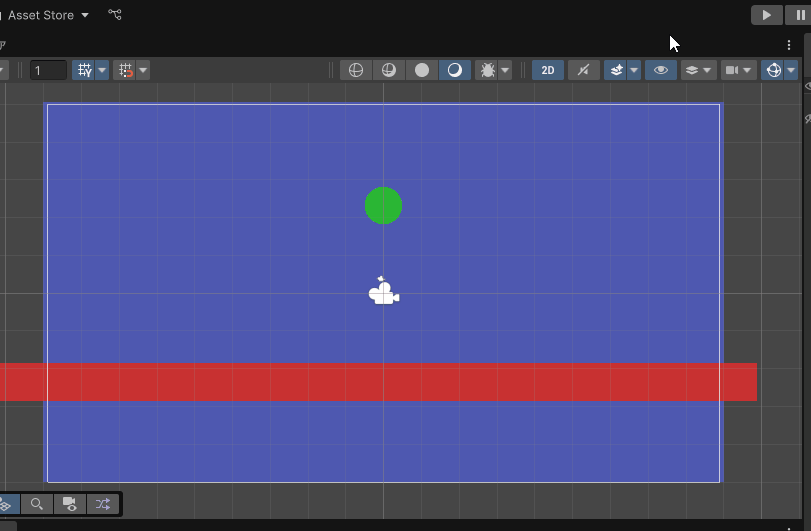Select Shaded Wireframe draw mode icon
This screenshot has height=531, width=811.
point(388,70)
